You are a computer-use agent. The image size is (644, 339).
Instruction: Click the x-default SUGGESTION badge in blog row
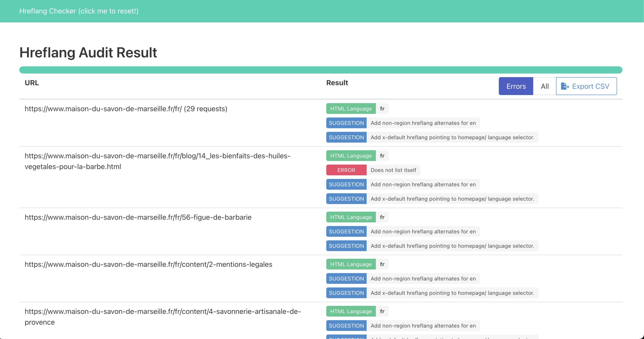tap(346, 199)
